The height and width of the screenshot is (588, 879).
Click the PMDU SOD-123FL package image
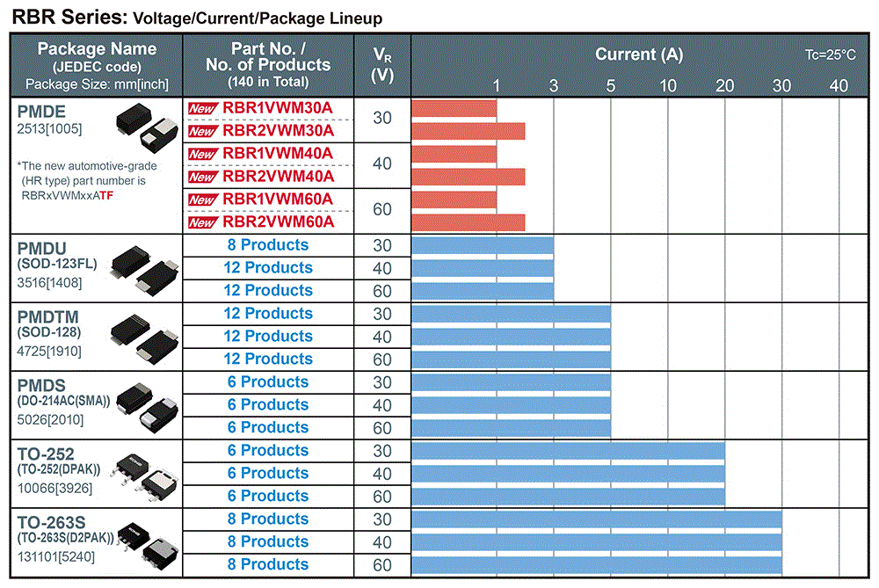point(145,270)
